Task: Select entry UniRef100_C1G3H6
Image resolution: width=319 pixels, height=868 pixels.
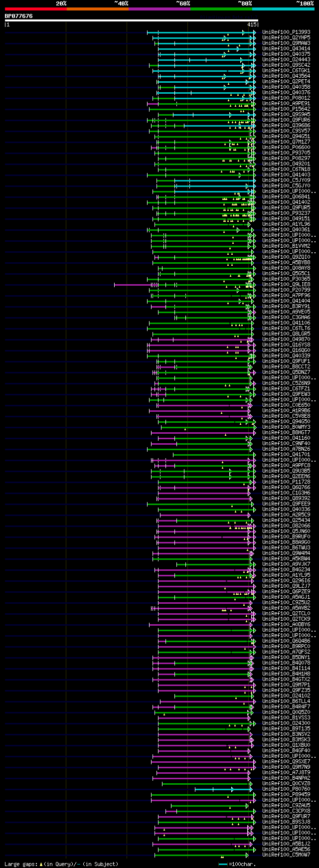Action: [286, 493]
